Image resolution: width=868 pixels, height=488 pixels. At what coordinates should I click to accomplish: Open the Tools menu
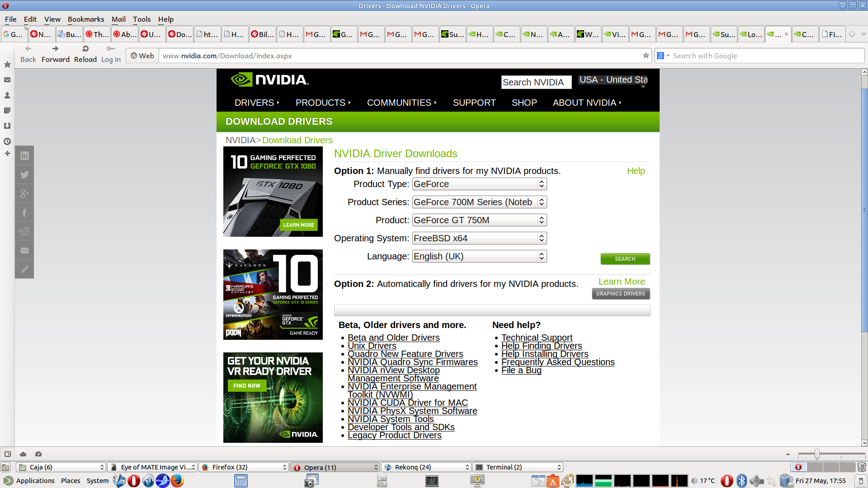[x=142, y=19]
